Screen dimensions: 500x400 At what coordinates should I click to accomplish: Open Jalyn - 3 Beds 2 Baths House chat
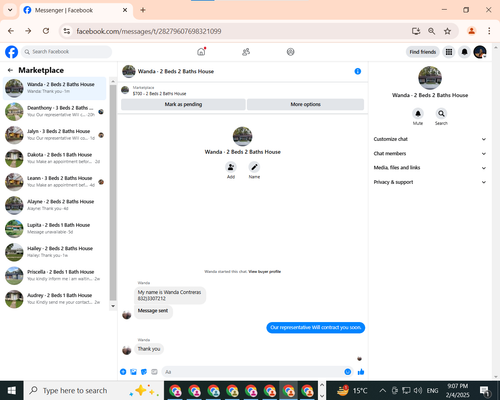coord(55,135)
